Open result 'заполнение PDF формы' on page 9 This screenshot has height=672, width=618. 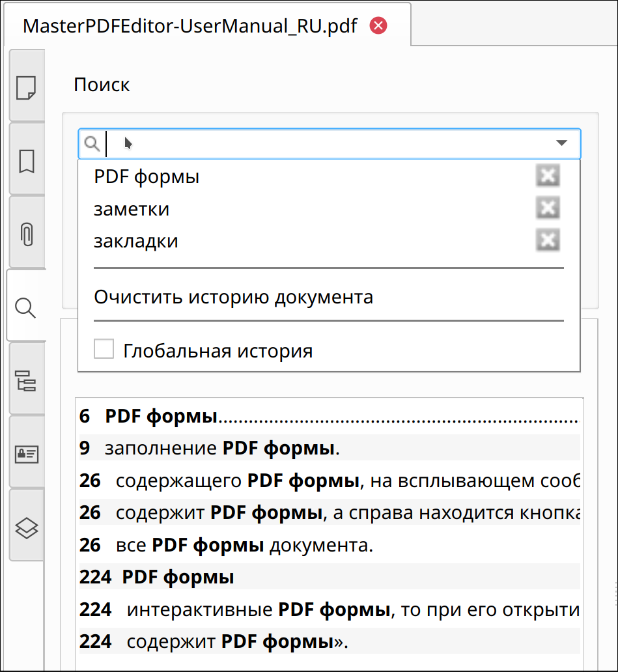coord(221,448)
